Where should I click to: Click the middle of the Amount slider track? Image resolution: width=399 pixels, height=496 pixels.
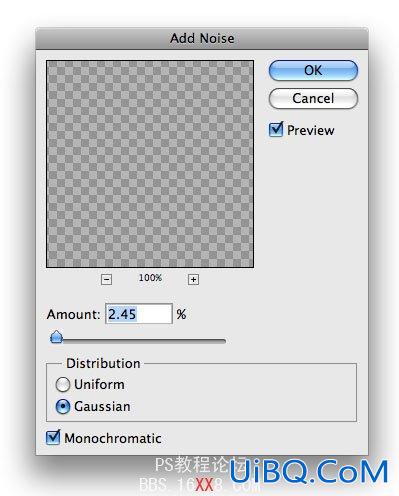(x=138, y=340)
